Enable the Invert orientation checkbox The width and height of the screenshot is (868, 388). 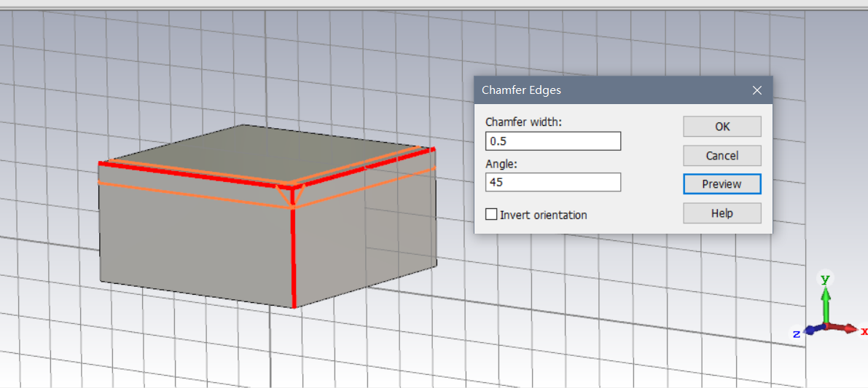click(491, 215)
